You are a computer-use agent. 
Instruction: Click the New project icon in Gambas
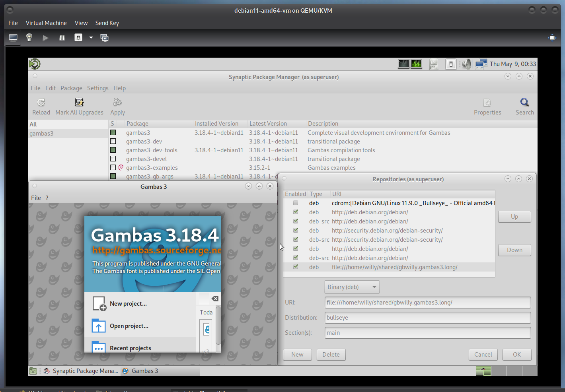tap(99, 304)
